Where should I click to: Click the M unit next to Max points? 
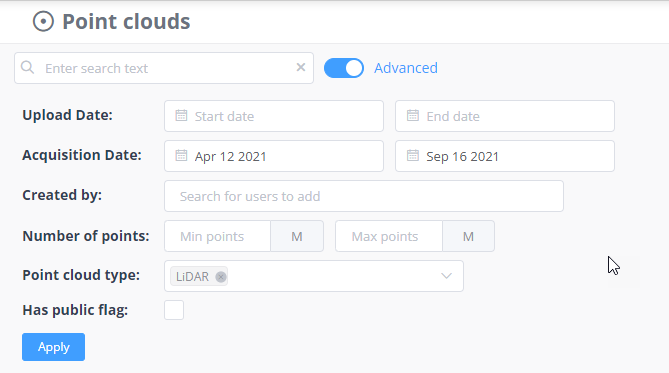click(468, 236)
